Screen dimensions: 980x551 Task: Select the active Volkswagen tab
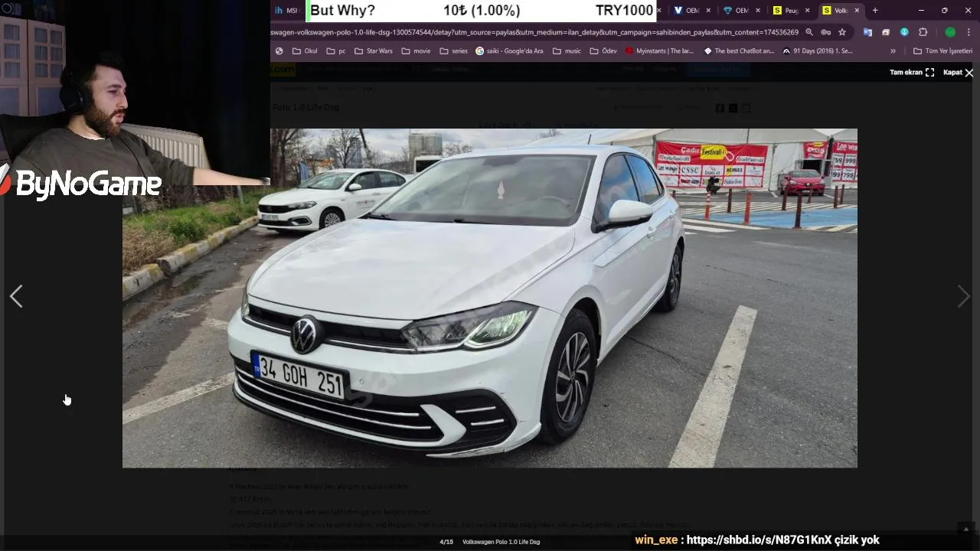click(x=835, y=11)
